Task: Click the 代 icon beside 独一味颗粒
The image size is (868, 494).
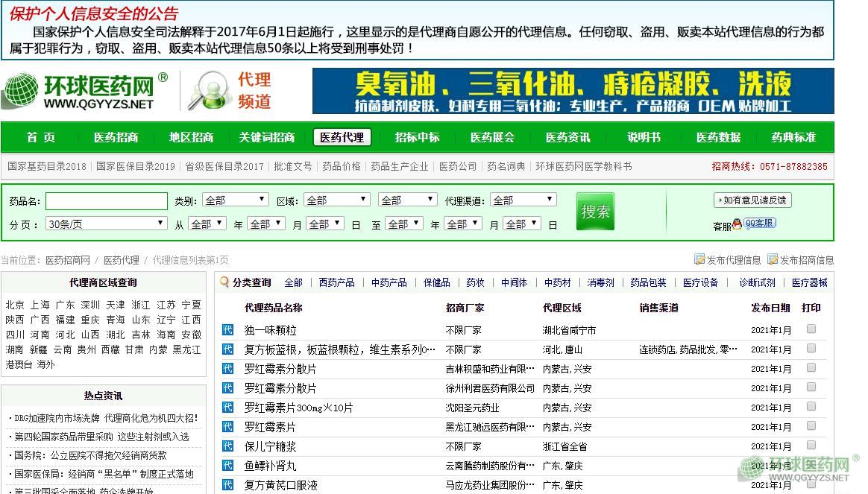Action: pos(228,330)
